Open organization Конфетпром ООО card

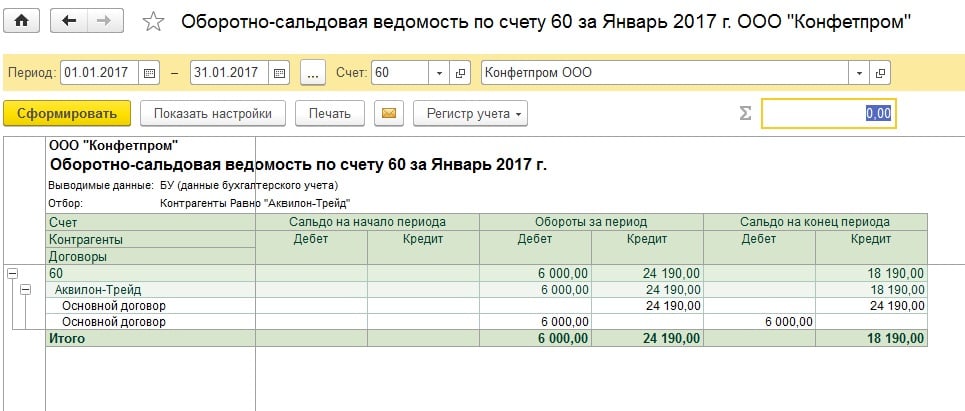(880, 73)
